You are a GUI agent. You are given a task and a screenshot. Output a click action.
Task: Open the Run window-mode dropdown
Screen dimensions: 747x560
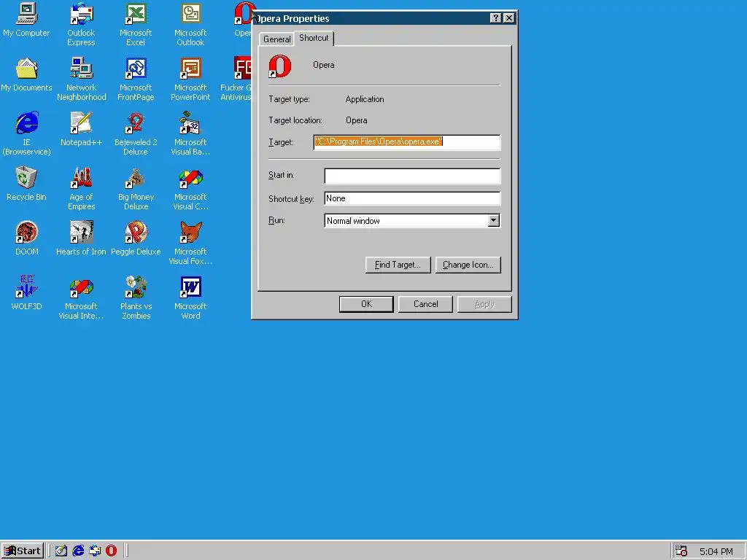click(x=494, y=220)
